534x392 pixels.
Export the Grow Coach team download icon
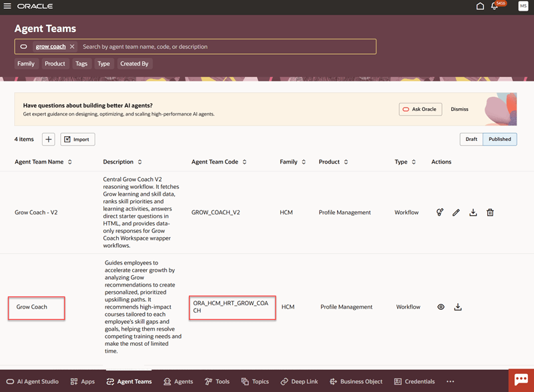[x=458, y=307]
